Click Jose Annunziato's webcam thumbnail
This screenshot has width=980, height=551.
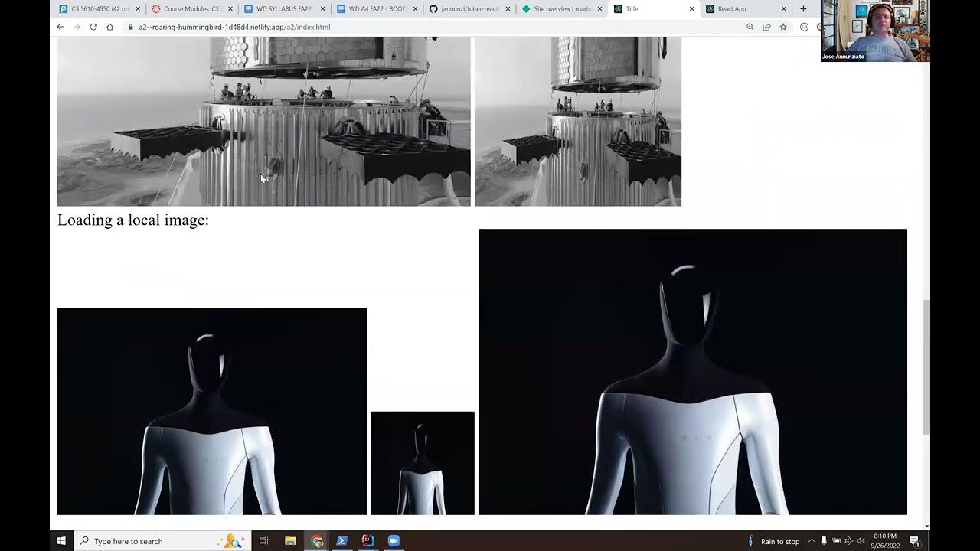pos(875,31)
